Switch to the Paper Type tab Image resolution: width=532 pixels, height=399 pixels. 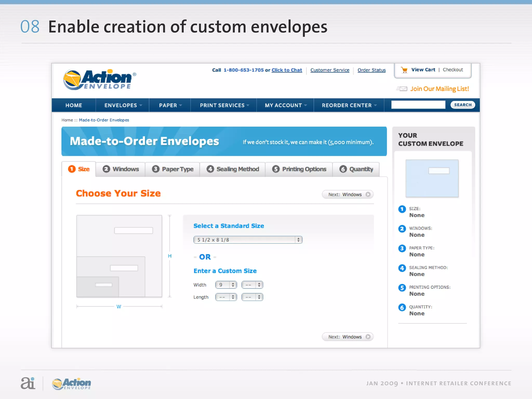pos(172,169)
